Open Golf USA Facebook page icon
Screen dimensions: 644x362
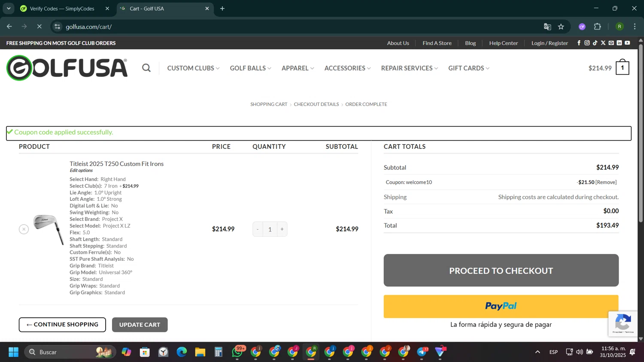(x=579, y=43)
